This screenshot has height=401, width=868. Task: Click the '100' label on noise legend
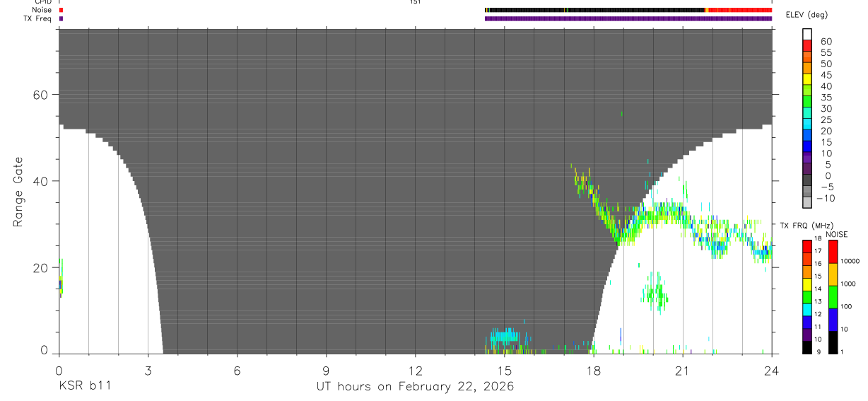click(x=845, y=306)
